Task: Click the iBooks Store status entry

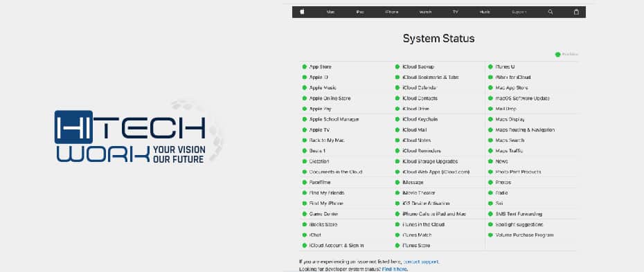Action: (319, 224)
